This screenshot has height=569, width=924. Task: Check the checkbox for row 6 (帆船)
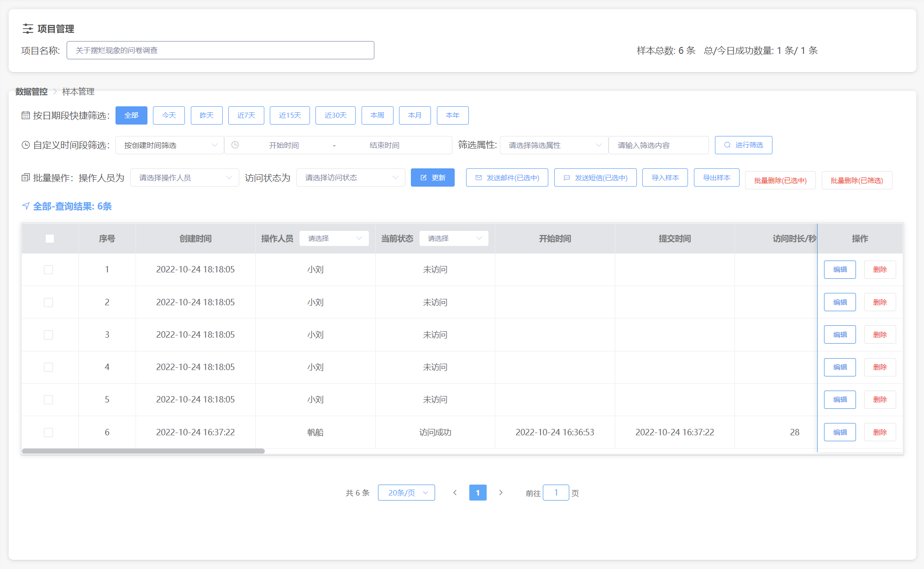click(48, 433)
